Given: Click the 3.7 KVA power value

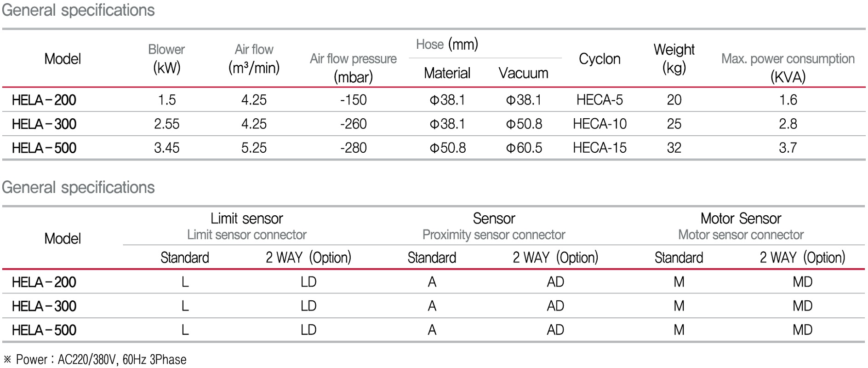Looking at the screenshot, I should (788, 148).
